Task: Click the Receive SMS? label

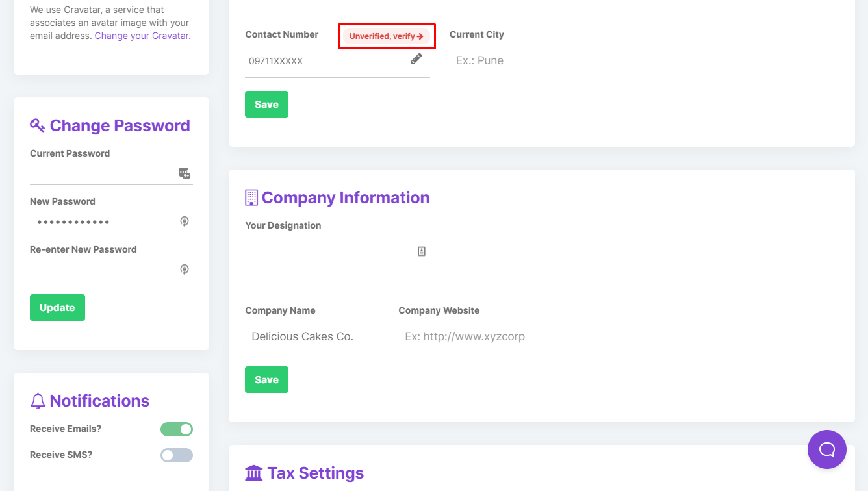Action: [61, 455]
